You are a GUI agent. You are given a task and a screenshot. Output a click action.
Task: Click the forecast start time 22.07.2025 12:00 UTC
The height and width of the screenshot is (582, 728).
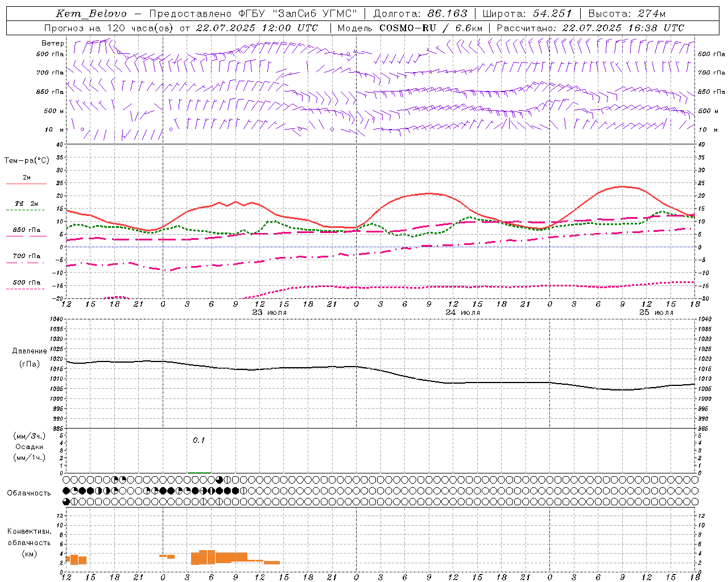point(257,28)
